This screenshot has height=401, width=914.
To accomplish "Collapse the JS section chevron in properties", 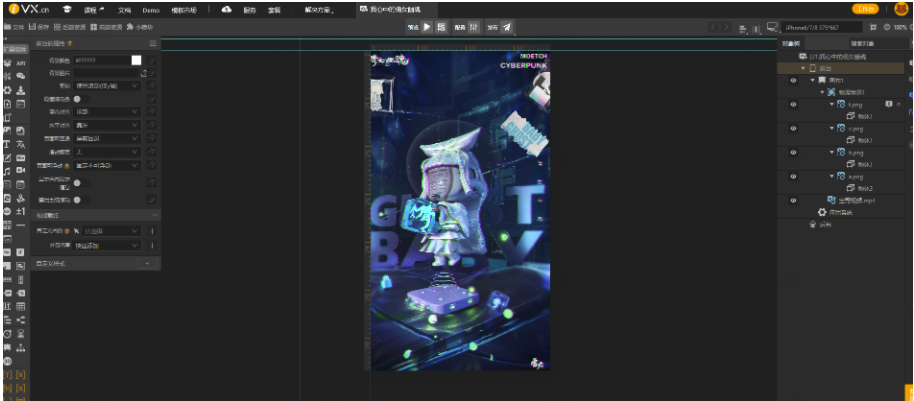I will [x=154, y=216].
